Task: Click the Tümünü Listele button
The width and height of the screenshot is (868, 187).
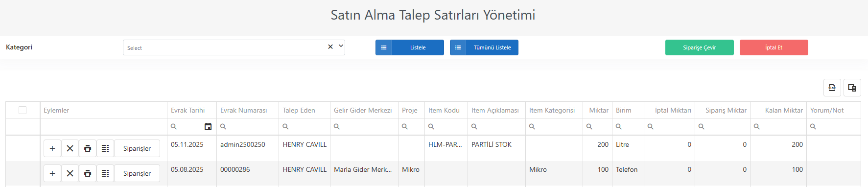Action: (x=484, y=47)
